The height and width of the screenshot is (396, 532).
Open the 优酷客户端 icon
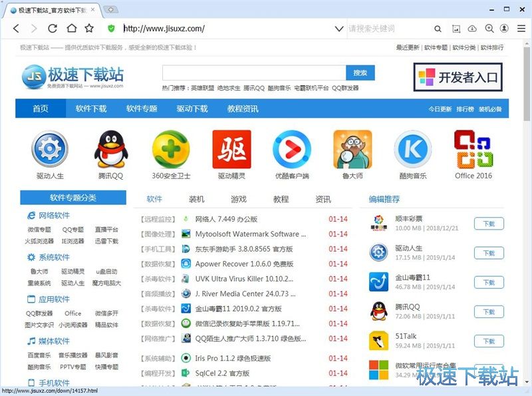coord(292,149)
